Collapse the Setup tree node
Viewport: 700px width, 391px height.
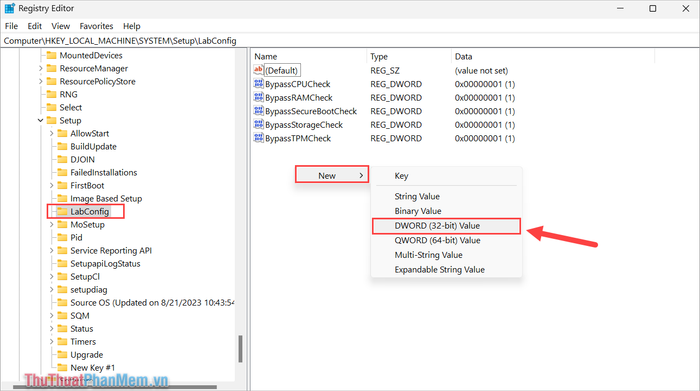(41, 121)
